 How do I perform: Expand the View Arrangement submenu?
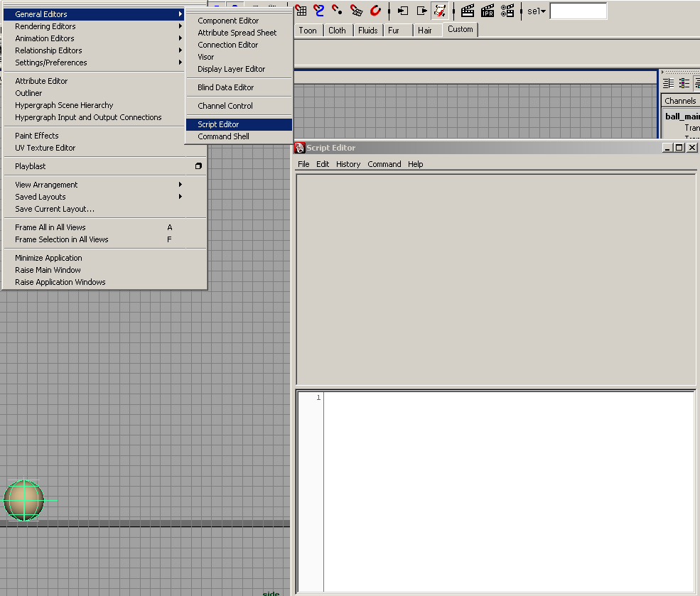pos(94,185)
